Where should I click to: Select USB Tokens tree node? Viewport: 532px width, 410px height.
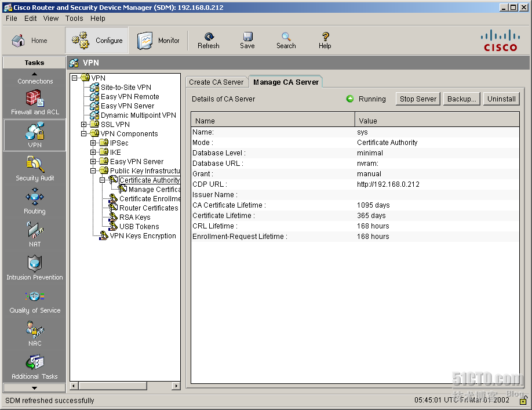tap(139, 226)
